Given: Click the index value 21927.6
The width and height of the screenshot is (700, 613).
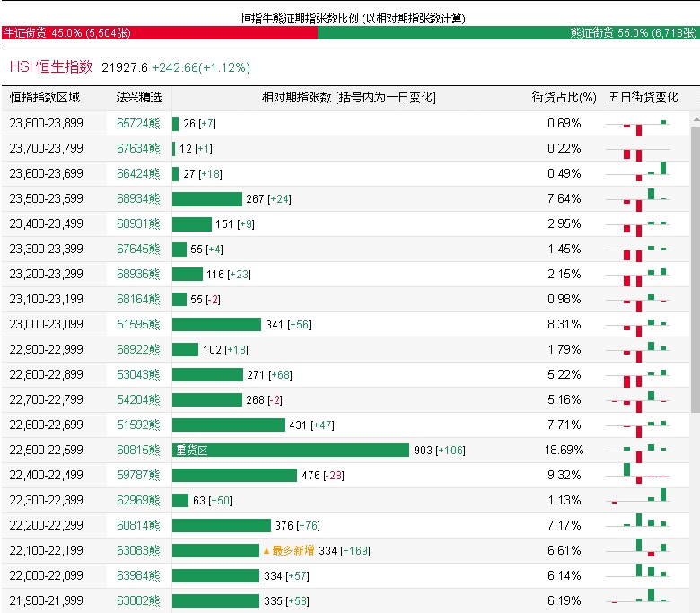Looking at the screenshot, I should 125,67.
